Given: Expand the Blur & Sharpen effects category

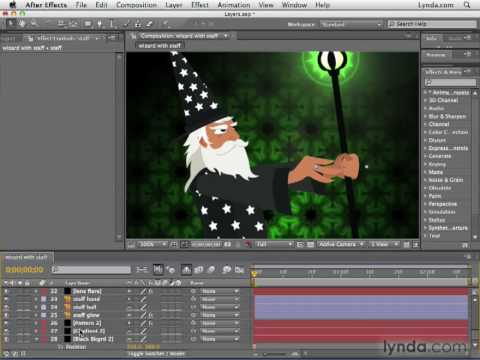Looking at the screenshot, I should pyautogui.click(x=426, y=116).
